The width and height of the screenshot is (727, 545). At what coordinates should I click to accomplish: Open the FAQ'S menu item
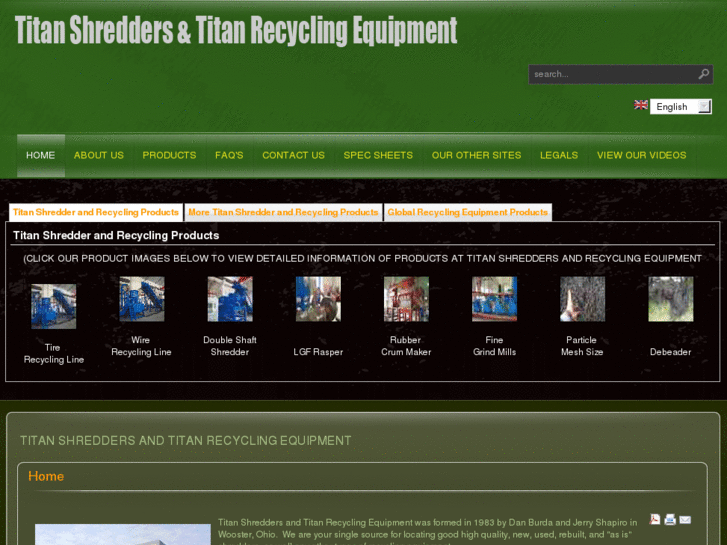tap(229, 155)
